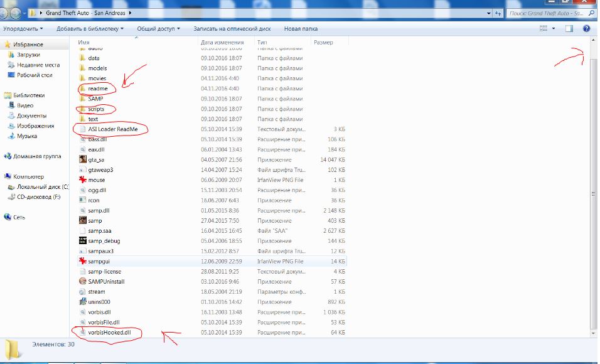
Task: Sort by the Размер column header
Action: tap(323, 43)
